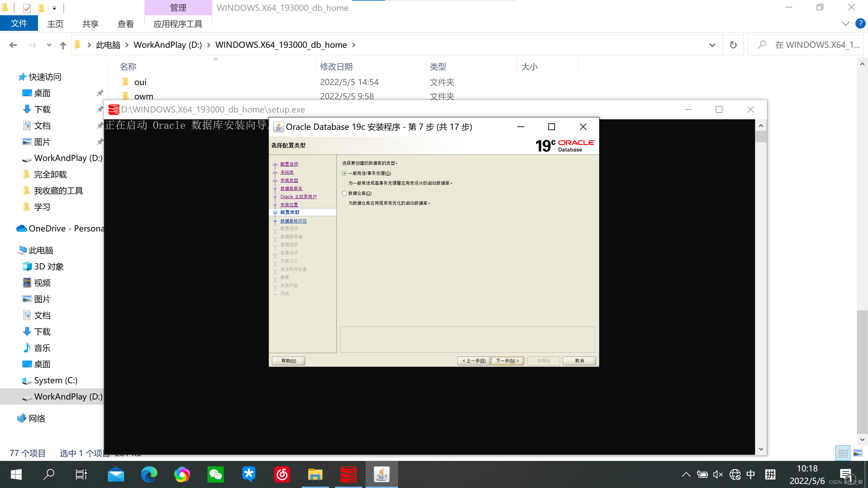Click the muted volume tray icon
Image resolution: width=868 pixels, height=488 pixels.
718,474
